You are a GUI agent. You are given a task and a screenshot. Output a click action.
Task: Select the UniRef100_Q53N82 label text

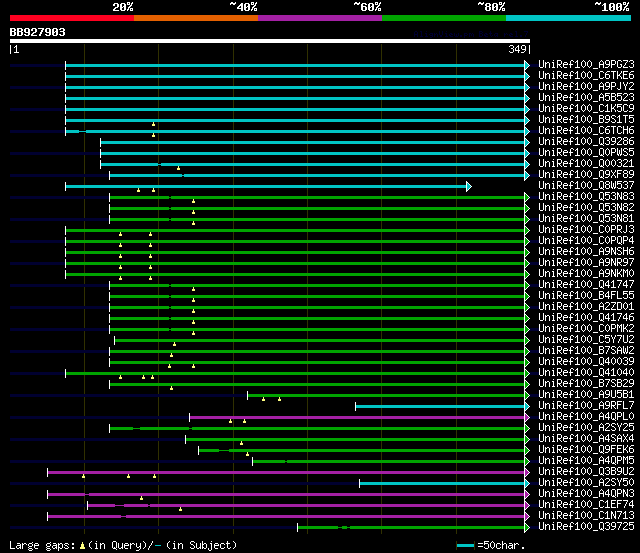point(586,208)
